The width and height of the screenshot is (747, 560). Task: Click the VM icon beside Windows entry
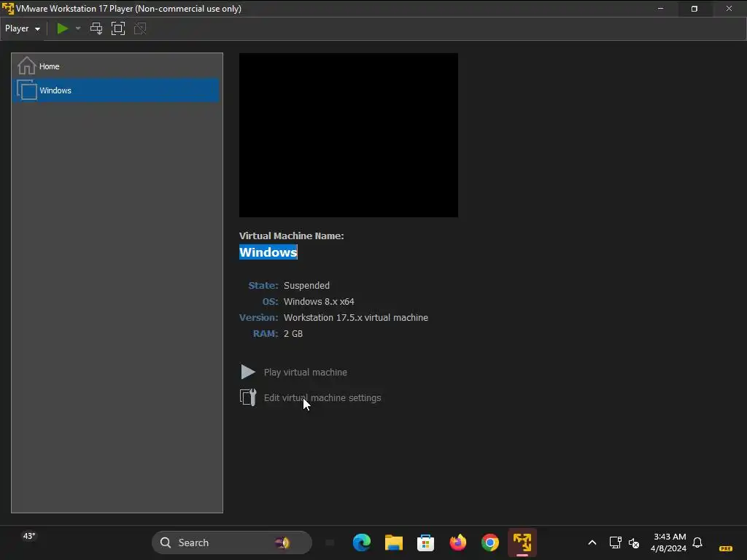[x=27, y=90]
